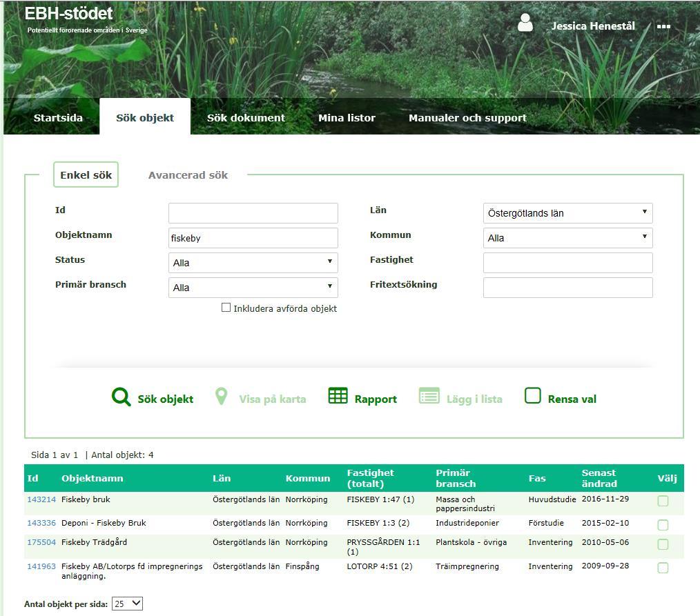The image size is (700, 616).
Task: Click the EBH-stödet site title
Action: pos(68,13)
